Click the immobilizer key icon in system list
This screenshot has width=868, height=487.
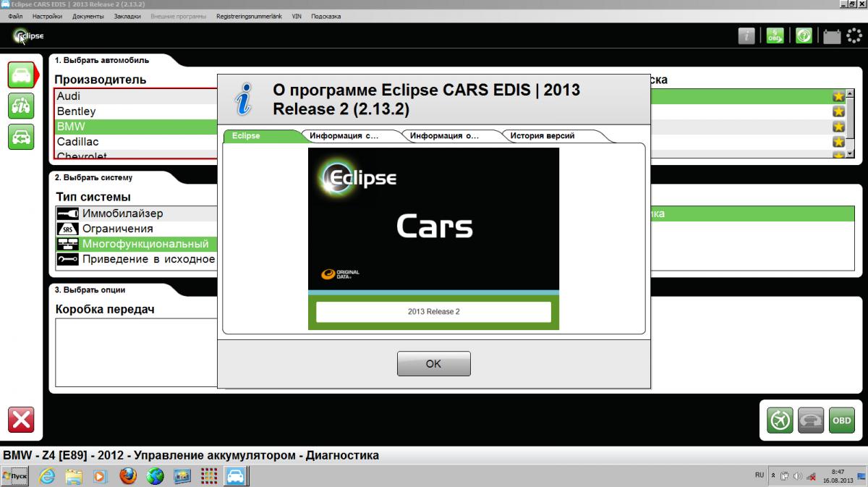coord(68,214)
